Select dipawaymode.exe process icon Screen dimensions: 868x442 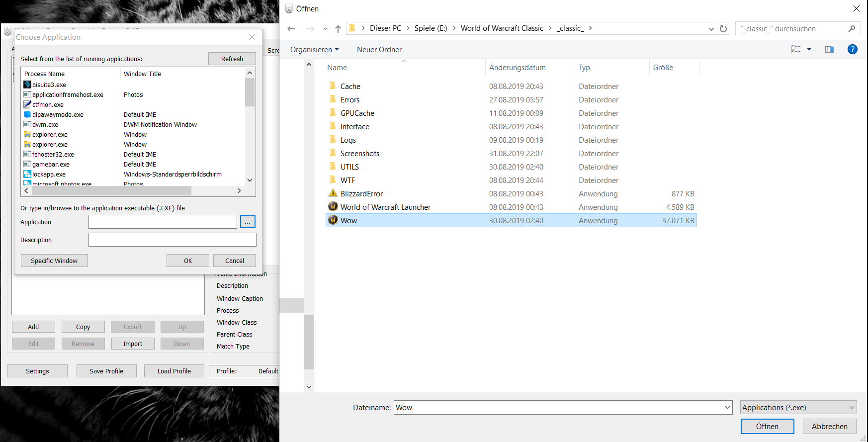click(27, 114)
